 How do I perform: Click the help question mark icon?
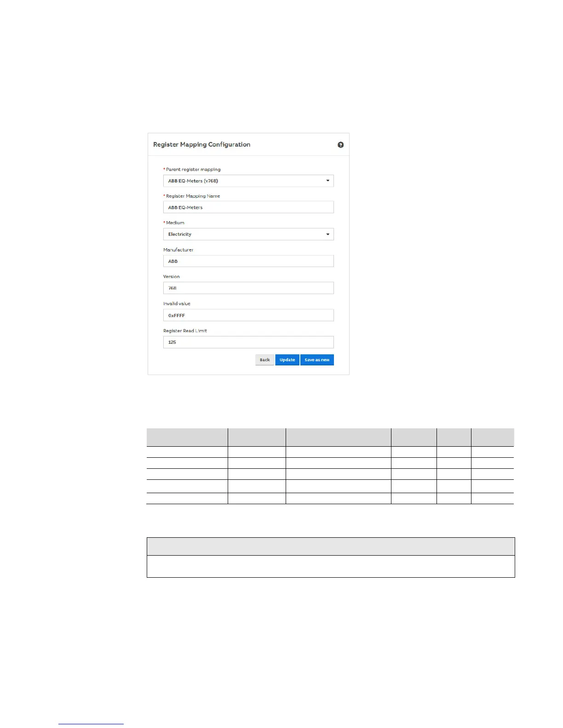coord(340,145)
